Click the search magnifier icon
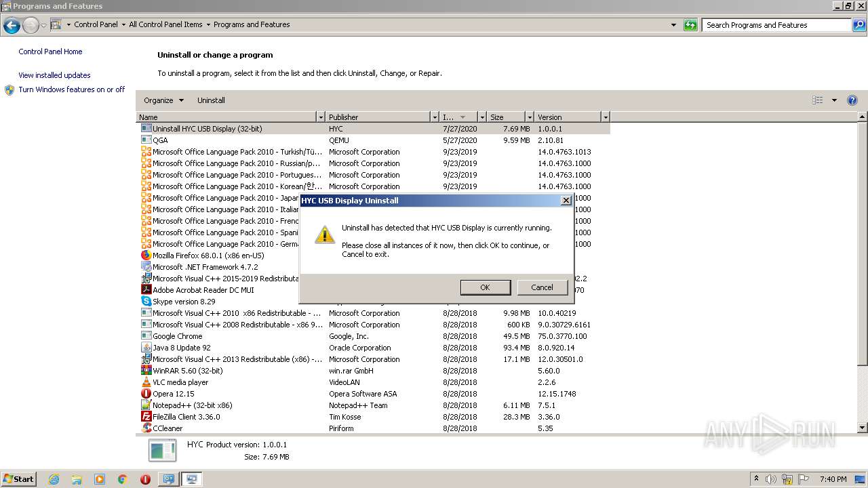Viewport: 868px width, 488px height. [859, 25]
